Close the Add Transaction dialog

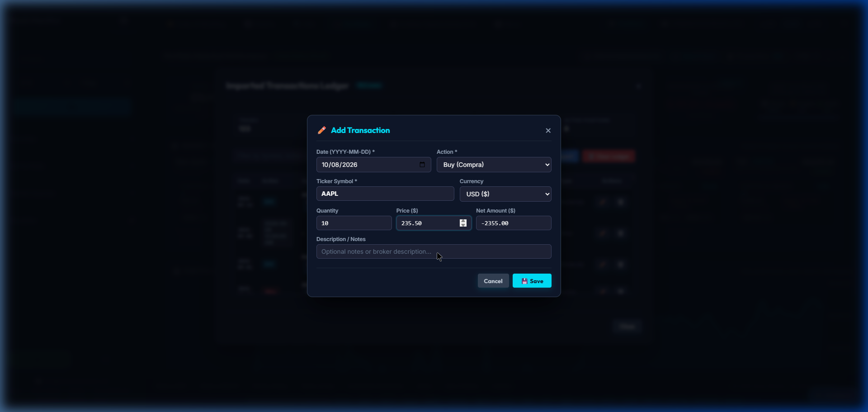point(548,131)
